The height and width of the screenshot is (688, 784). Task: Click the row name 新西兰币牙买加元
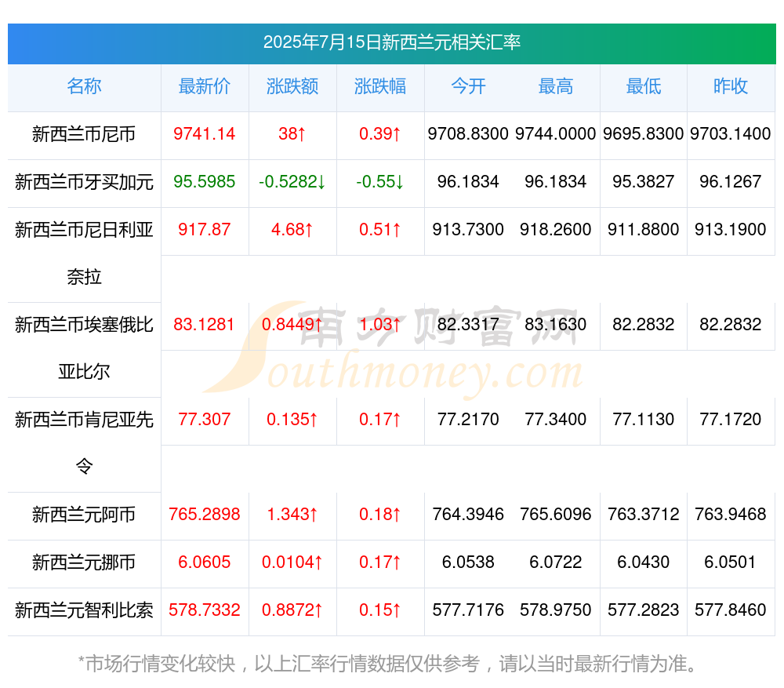[x=84, y=182]
